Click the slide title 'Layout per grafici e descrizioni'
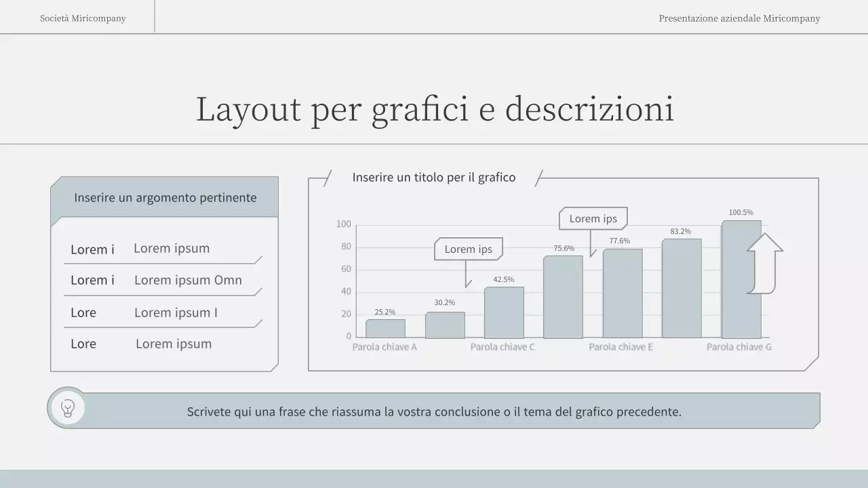The height and width of the screenshot is (488, 868). (434, 108)
